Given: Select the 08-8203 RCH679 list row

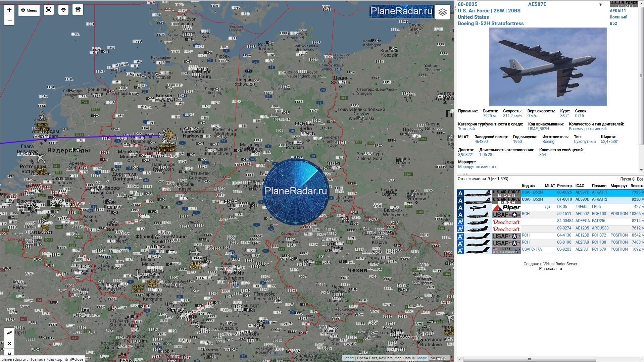Looking at the screenshot, I should pyautogui.click(x=550, y=250).
